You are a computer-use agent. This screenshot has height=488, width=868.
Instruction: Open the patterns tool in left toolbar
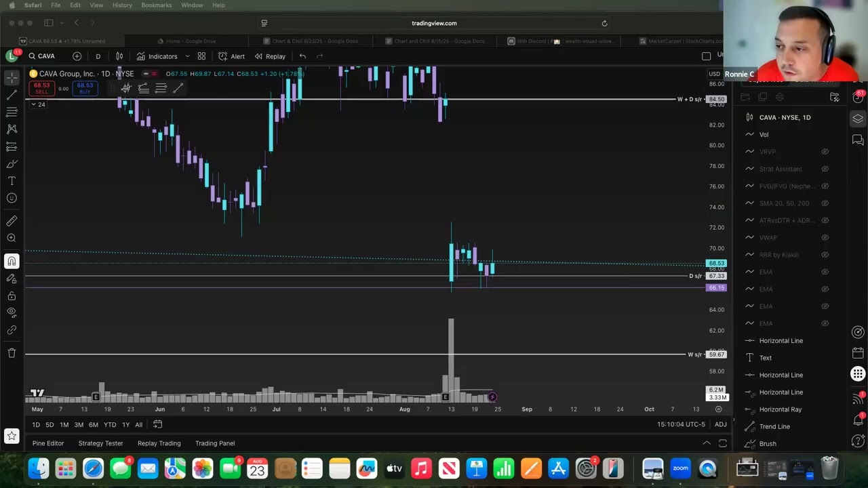[12, 129]
